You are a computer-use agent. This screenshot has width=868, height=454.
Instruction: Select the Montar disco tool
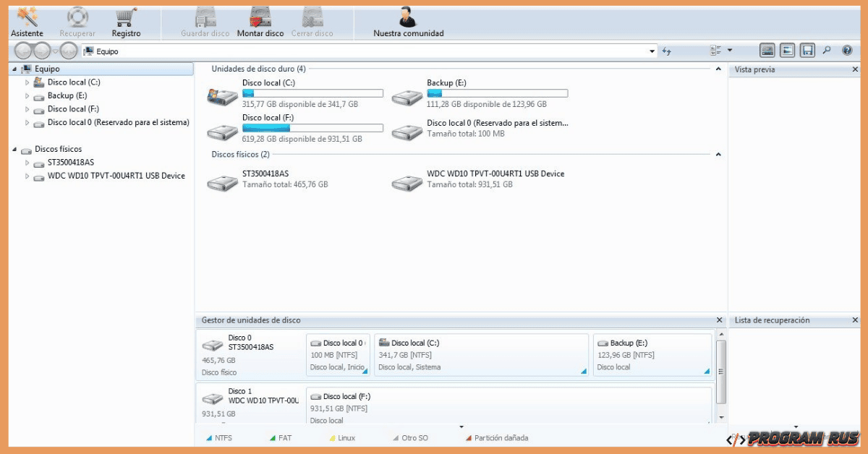point(259,20)
